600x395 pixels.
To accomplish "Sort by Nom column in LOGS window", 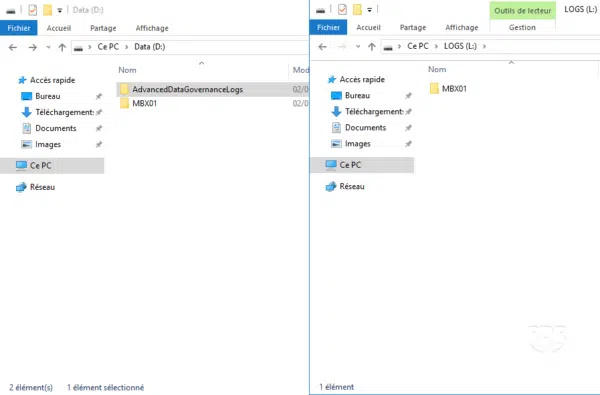I will 437,69.
